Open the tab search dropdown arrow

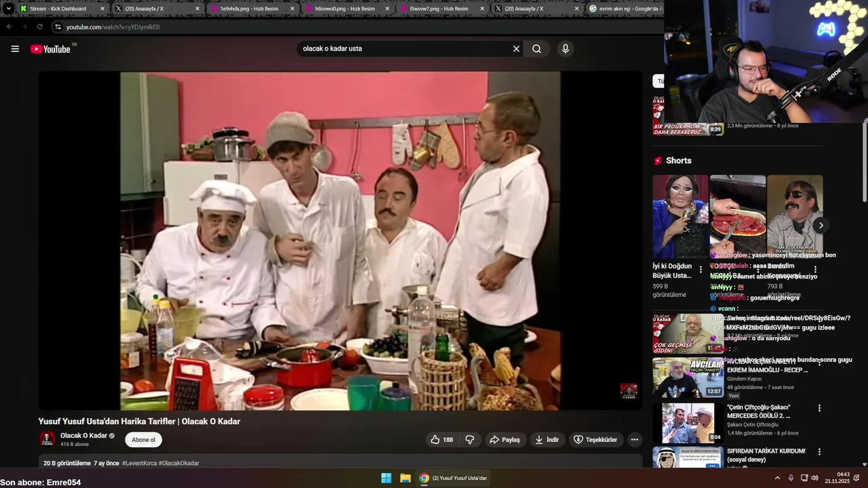click(x=8, y=9)
